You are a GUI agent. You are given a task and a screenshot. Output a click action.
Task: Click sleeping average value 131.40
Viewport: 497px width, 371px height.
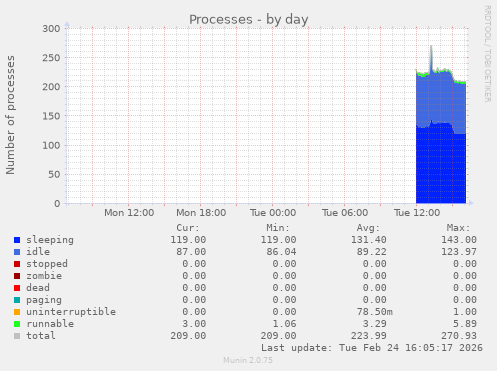tap(369, 240)
